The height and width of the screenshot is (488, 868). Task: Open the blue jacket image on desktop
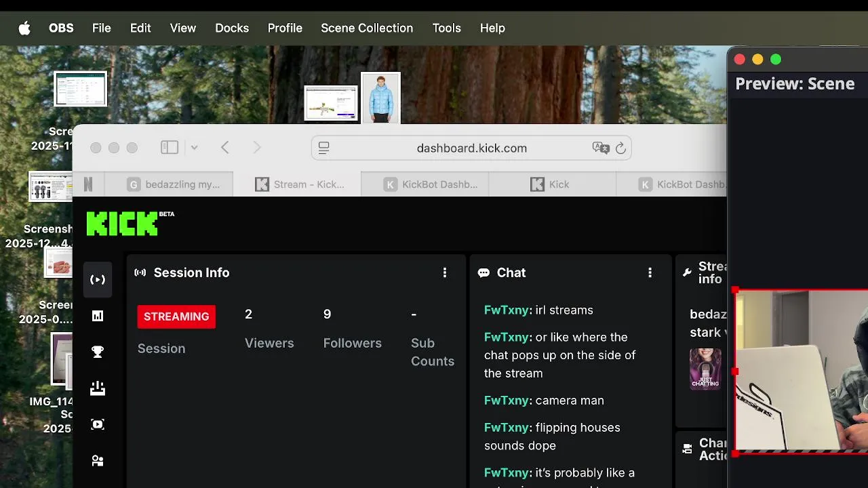pyautogui.click(x=380, y=98)
